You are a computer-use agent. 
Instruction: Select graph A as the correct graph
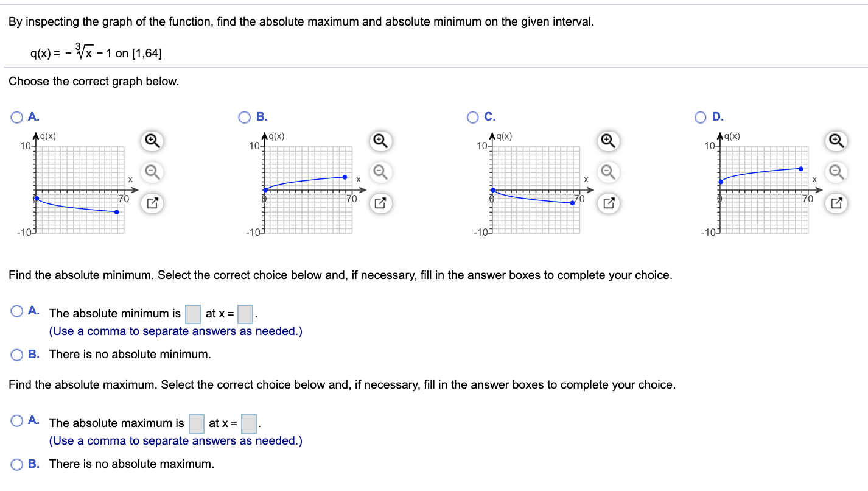(16, 117)
